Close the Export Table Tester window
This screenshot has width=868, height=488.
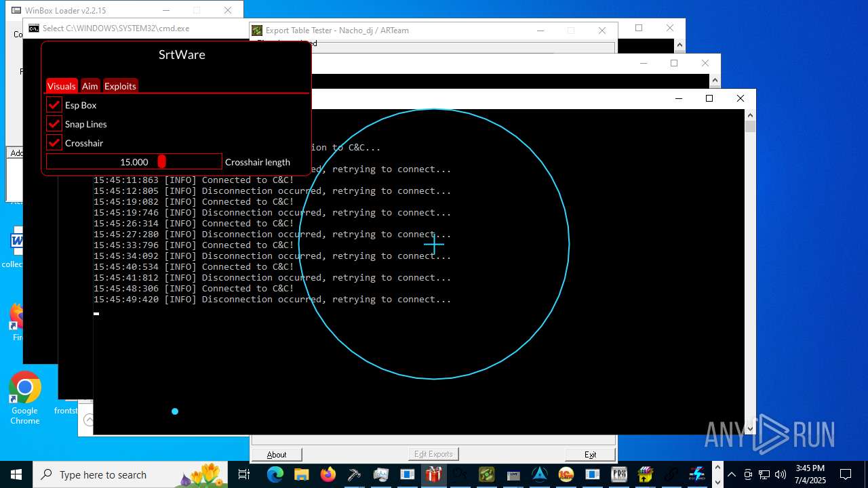601,30
